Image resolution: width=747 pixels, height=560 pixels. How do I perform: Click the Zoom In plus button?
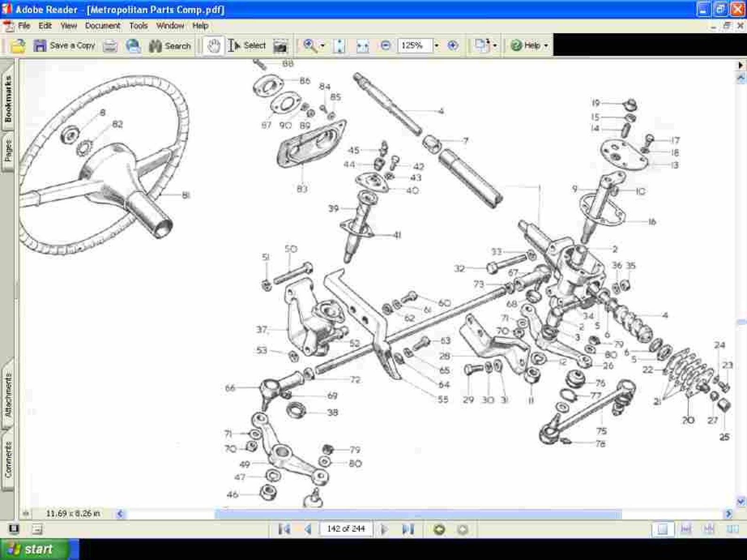point(453,46)
